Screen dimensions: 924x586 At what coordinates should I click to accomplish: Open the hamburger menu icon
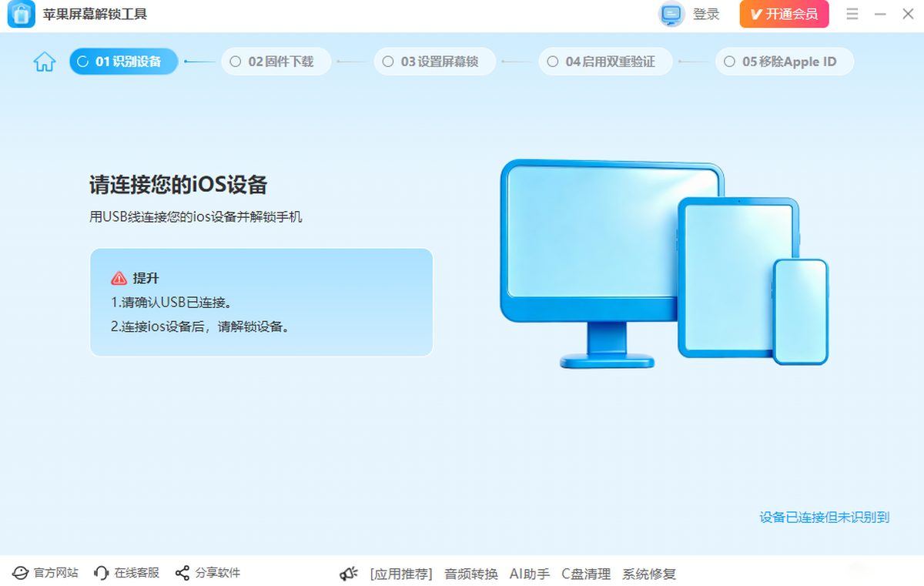click(852, 14)
